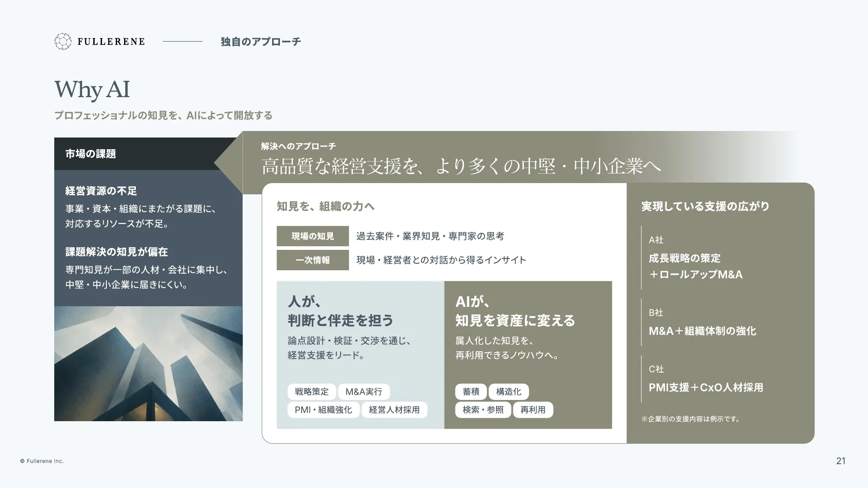Click the footnote ※企業別の支援内容は例示です。

pos(690,419)
